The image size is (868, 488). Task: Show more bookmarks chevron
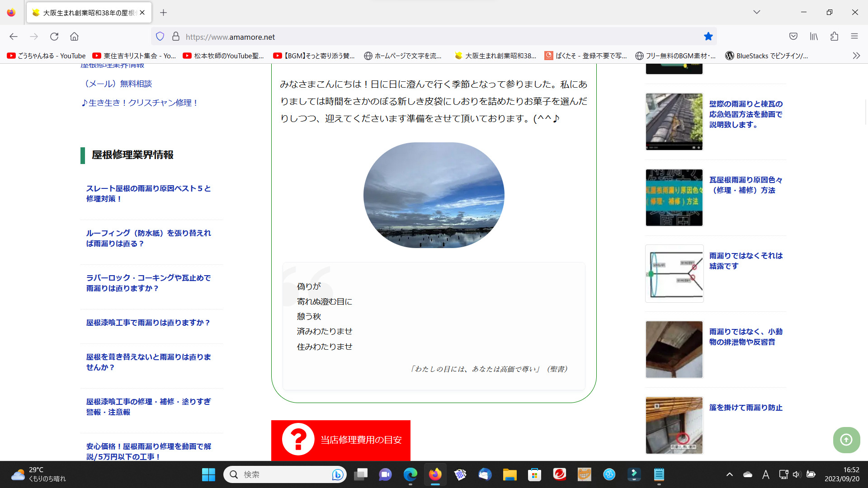pyautogui.click(x=856, y=56)
